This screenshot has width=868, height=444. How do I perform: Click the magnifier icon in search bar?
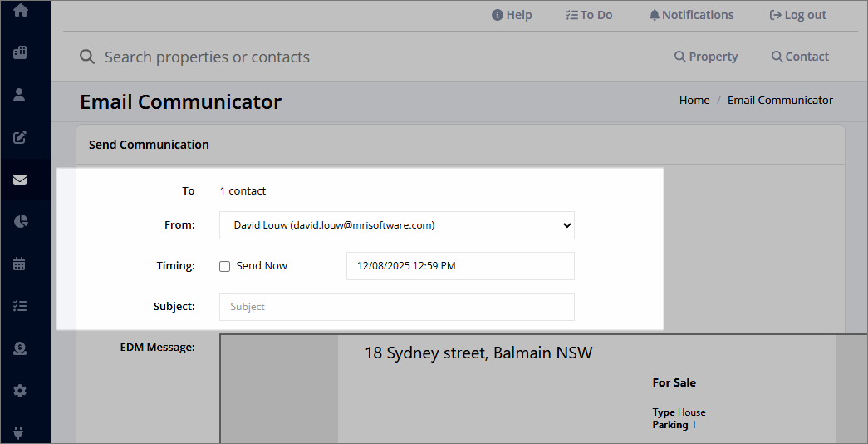[87, 57]
